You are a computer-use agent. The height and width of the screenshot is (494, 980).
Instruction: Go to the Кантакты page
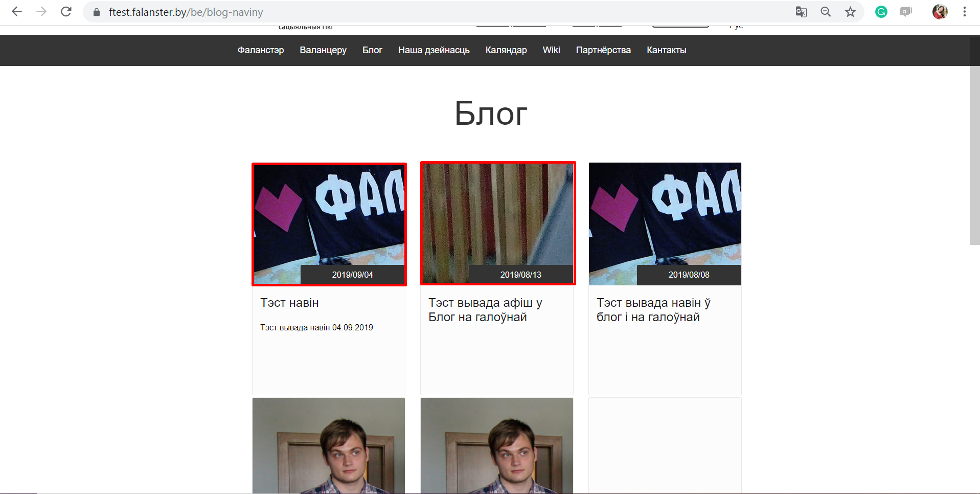click(667, 50)
